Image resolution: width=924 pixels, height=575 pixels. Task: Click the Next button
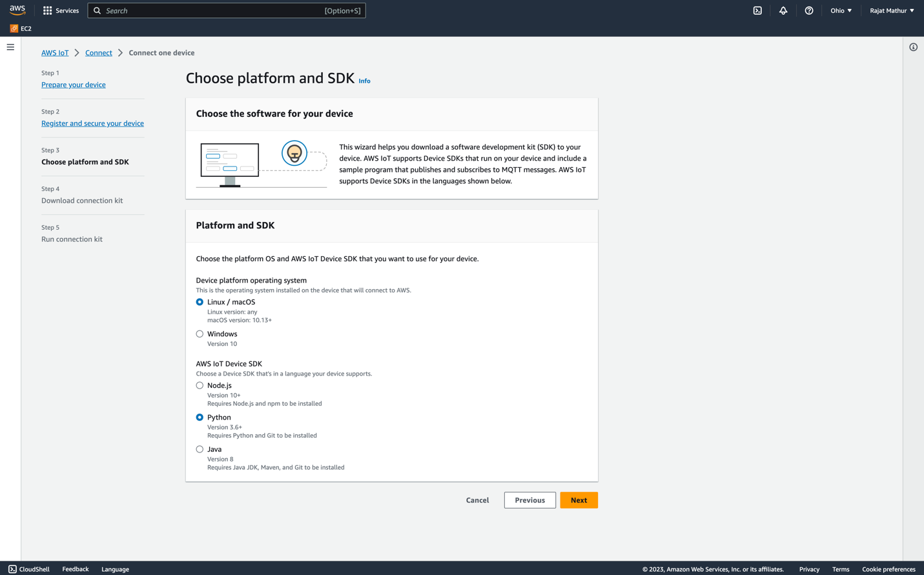coord(579,500)
